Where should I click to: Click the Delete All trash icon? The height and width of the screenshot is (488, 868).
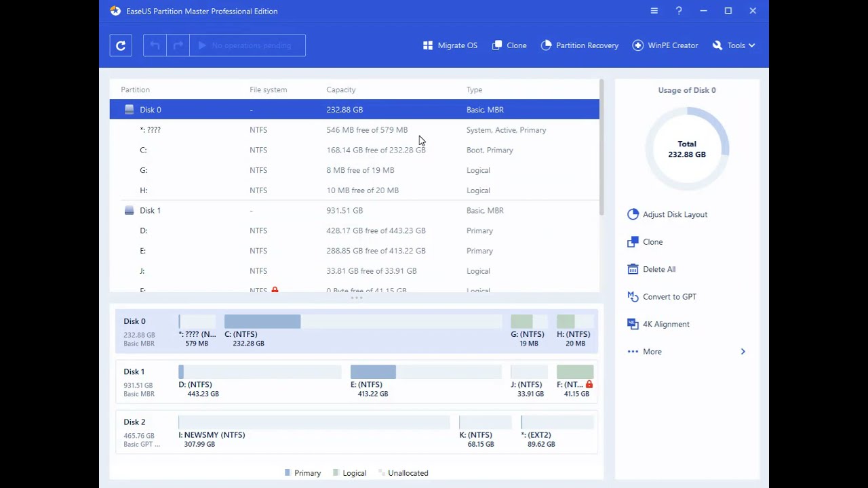point(633,269)
